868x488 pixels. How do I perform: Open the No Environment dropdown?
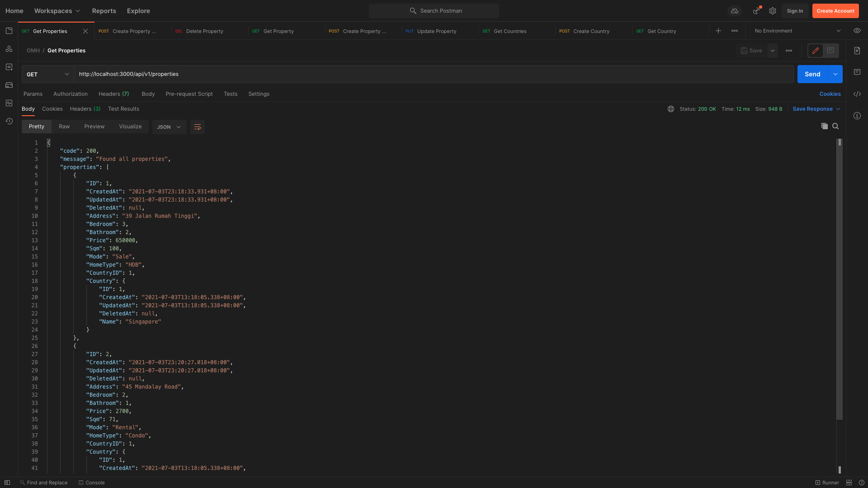click(796, 31)
